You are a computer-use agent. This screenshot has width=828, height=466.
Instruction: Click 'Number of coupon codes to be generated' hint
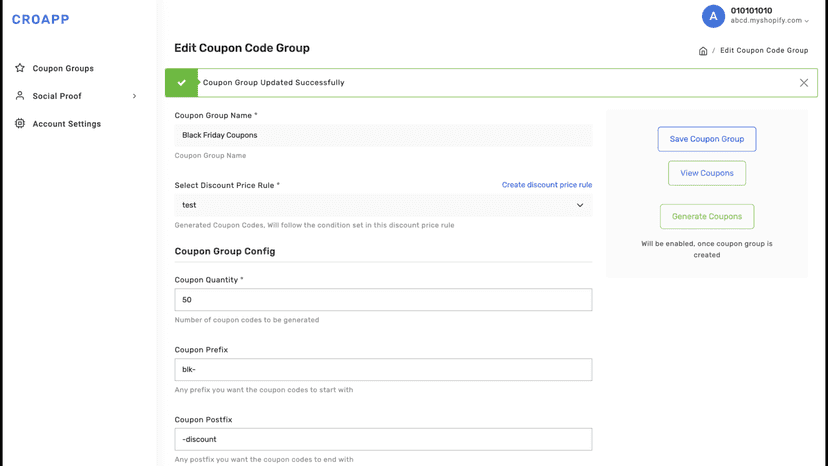click(x=247, y=320)
